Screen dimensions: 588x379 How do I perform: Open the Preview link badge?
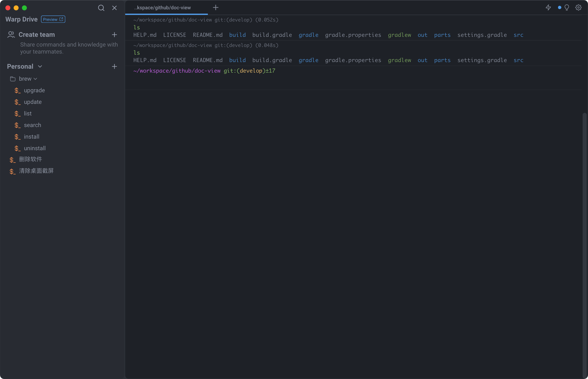(x=53, y=19)
